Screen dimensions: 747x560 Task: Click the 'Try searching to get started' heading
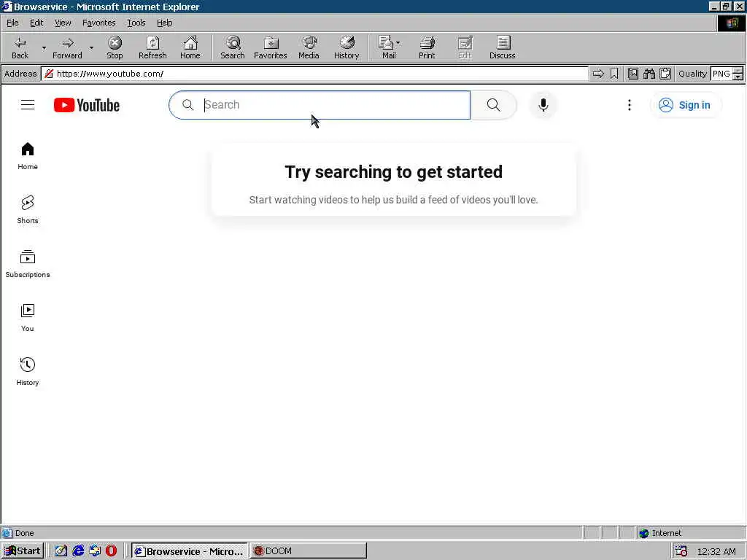tap(393, 172)
